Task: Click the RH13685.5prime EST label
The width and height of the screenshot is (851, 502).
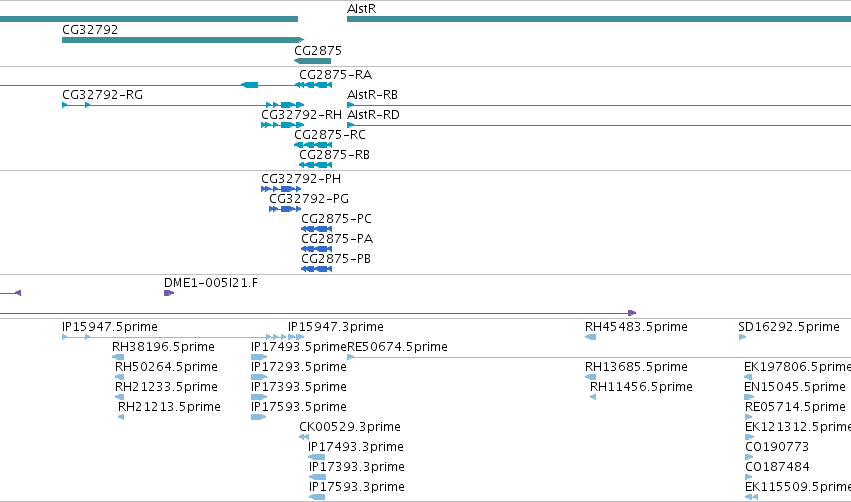Action: (x=636, y=367)
